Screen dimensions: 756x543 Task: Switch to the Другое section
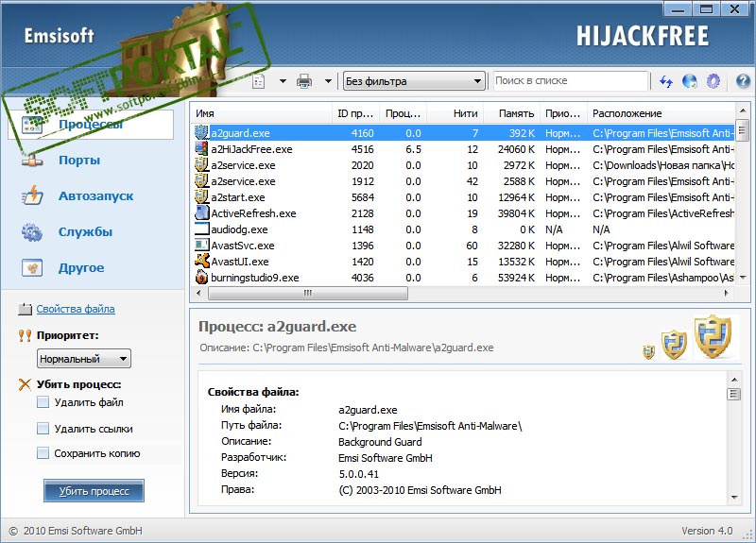pyautogui.click(x=81, y=268)
